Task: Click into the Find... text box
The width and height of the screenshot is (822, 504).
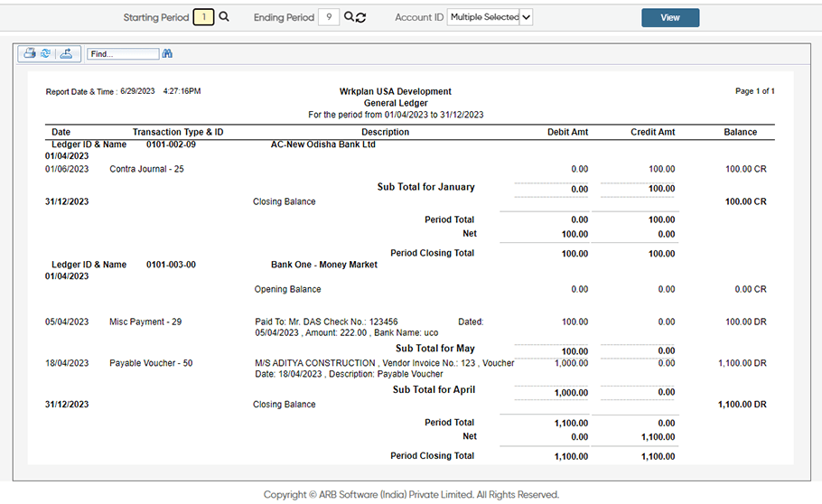Action: coord(123,54)
